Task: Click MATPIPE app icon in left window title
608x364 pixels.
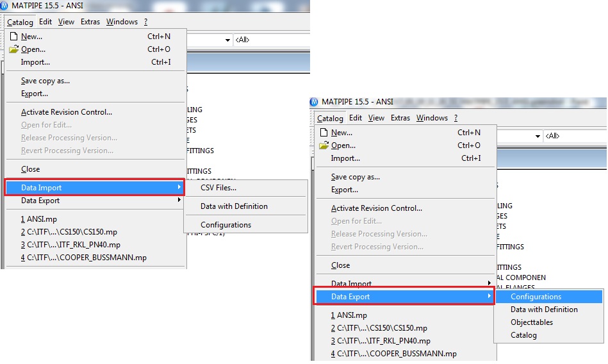Action: coord(4,5)
